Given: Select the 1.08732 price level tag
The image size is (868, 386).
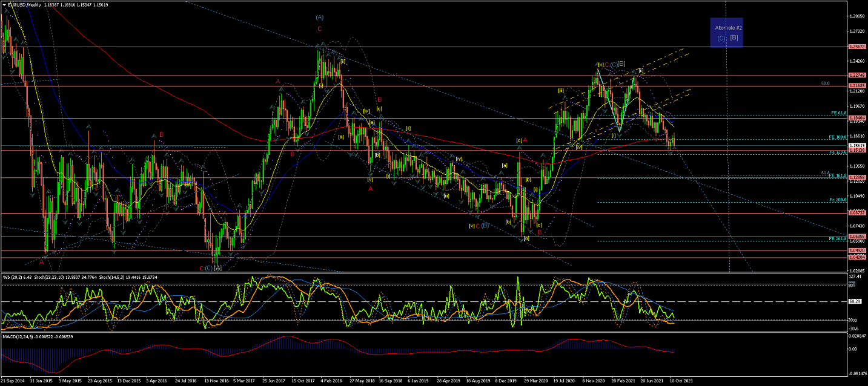Looking at the screenshot, I should pos(856,213).
